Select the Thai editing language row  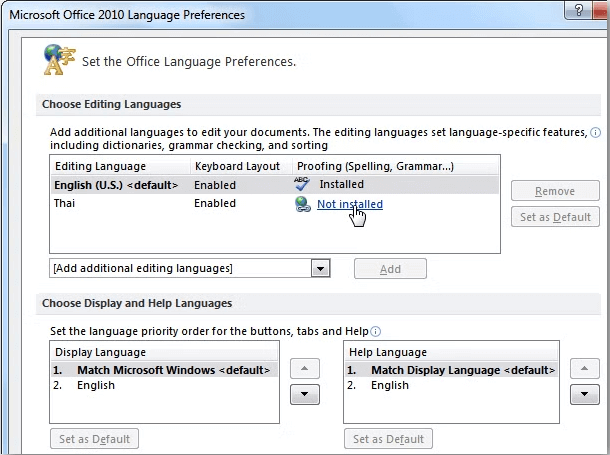coord(275,203)
